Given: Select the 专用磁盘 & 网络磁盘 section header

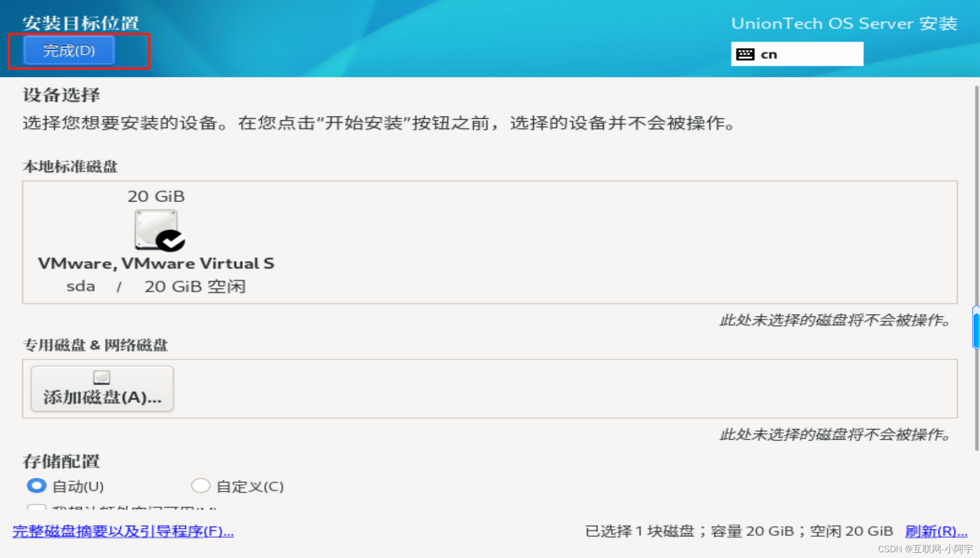Looking at the screenshot, I should (95, 345).
